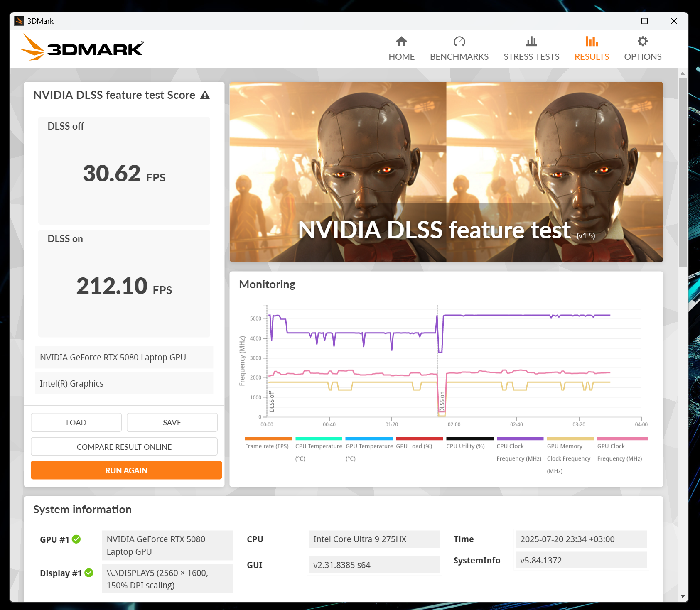Minimize the 3DMark window
Viewport: 700px width, 610px height.
coord(616,21)
